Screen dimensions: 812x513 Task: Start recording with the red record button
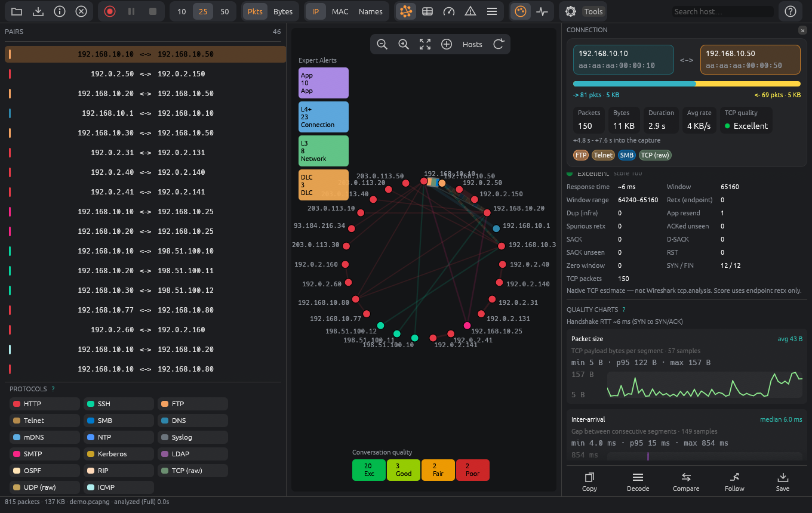tap(110, 11)
